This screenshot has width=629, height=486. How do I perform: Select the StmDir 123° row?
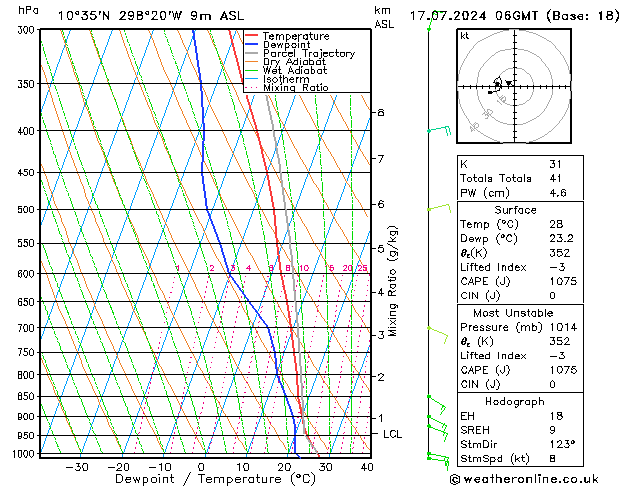520,445
